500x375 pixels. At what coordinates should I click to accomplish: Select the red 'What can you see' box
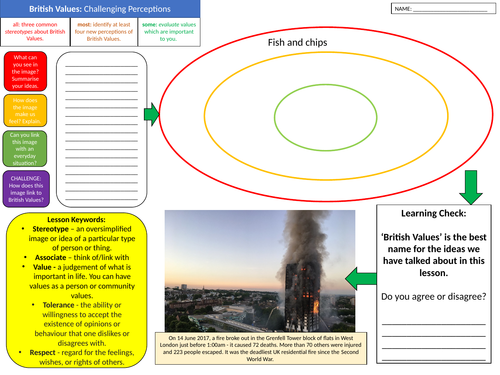[25, 71]
